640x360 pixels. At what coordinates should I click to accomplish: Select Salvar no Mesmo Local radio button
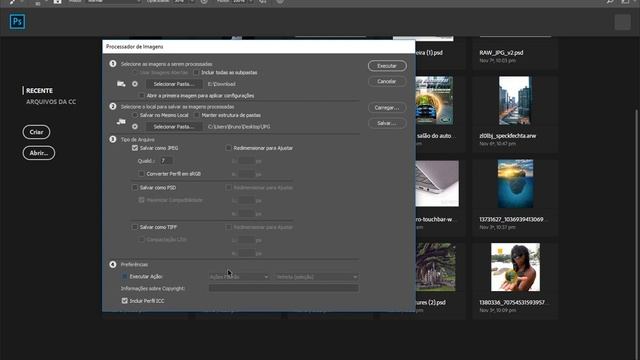click(x=135, y=116)
